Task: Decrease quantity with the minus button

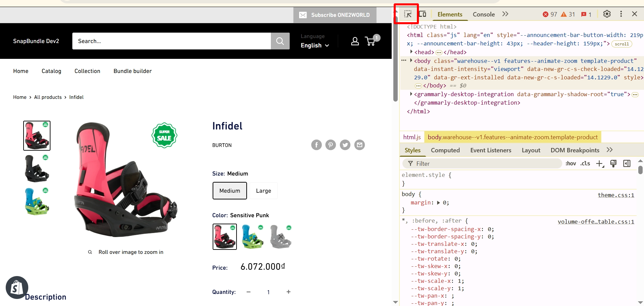Action: coord(248,292)
